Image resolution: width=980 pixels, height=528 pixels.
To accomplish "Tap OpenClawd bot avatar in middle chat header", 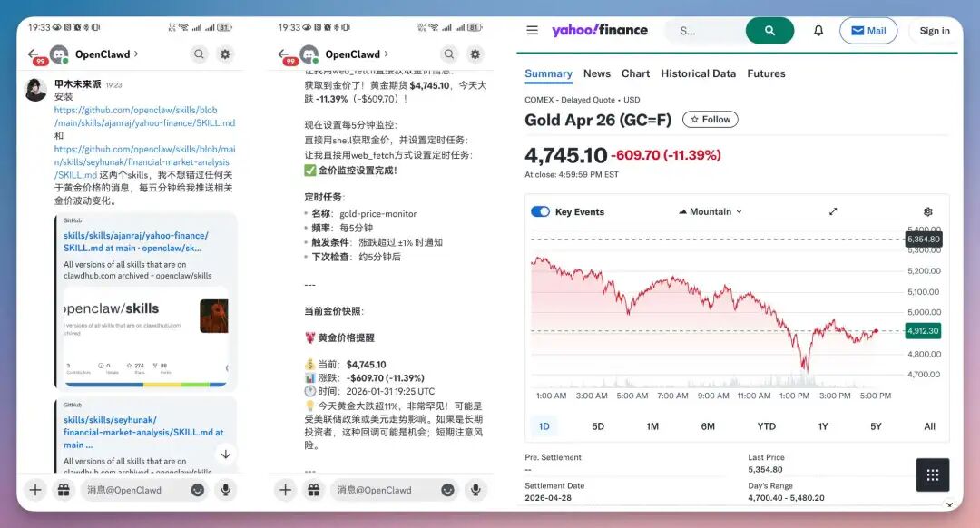I will [309, 54].
